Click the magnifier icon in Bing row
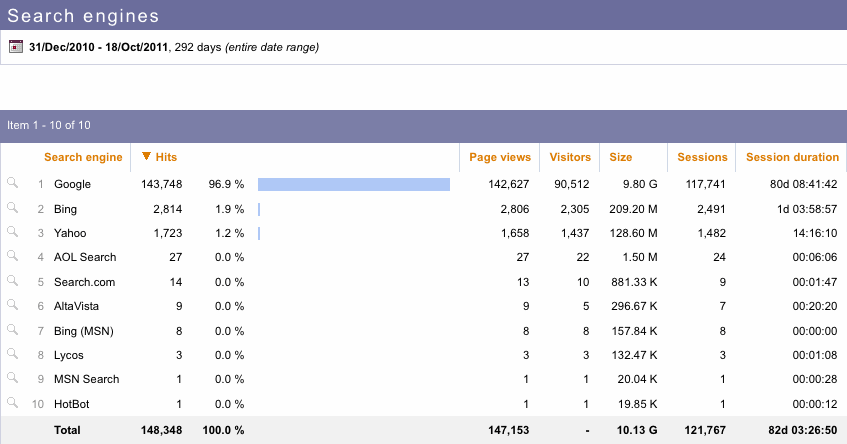 pyautogui.click(x=12, y=208)
